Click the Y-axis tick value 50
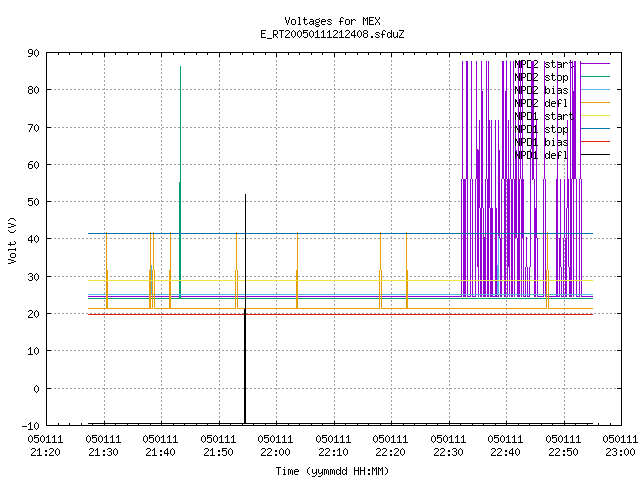 click(x=34, y=202)
